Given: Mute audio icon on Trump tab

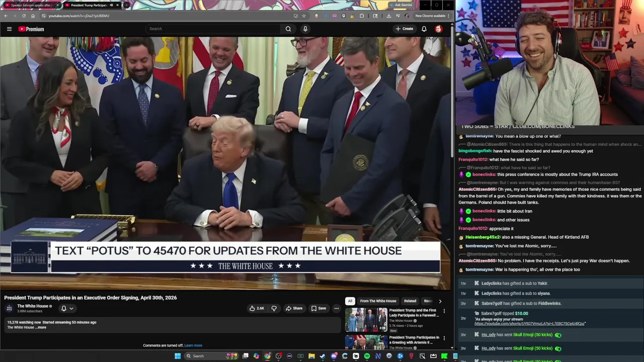Looking at the screenshot, I should 111,5.
